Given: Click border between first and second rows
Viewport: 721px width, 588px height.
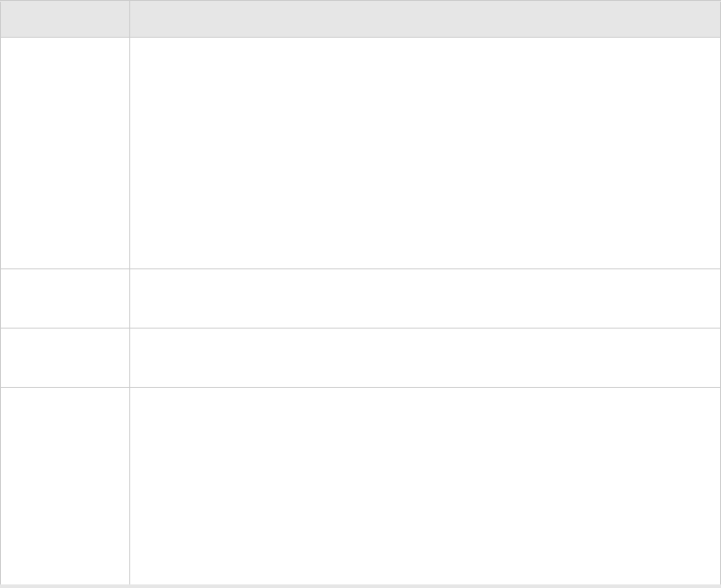Looking at the screenshot, I should pos(361,269).
